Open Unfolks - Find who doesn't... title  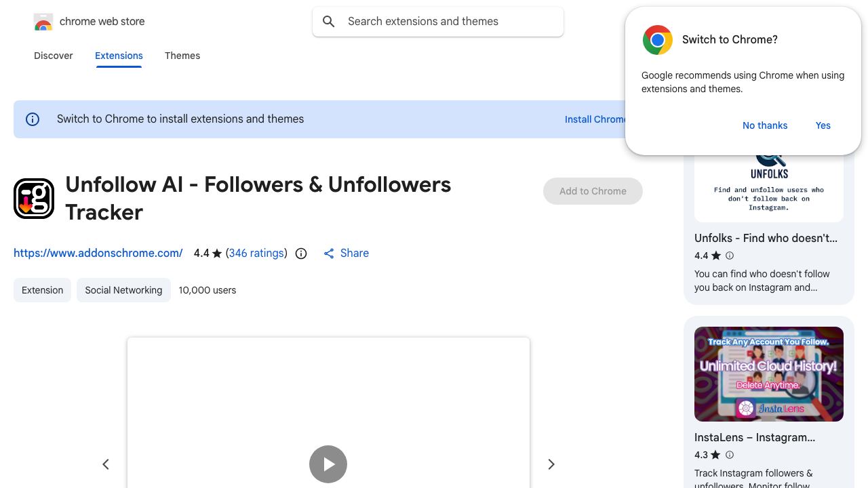(766, 238)
